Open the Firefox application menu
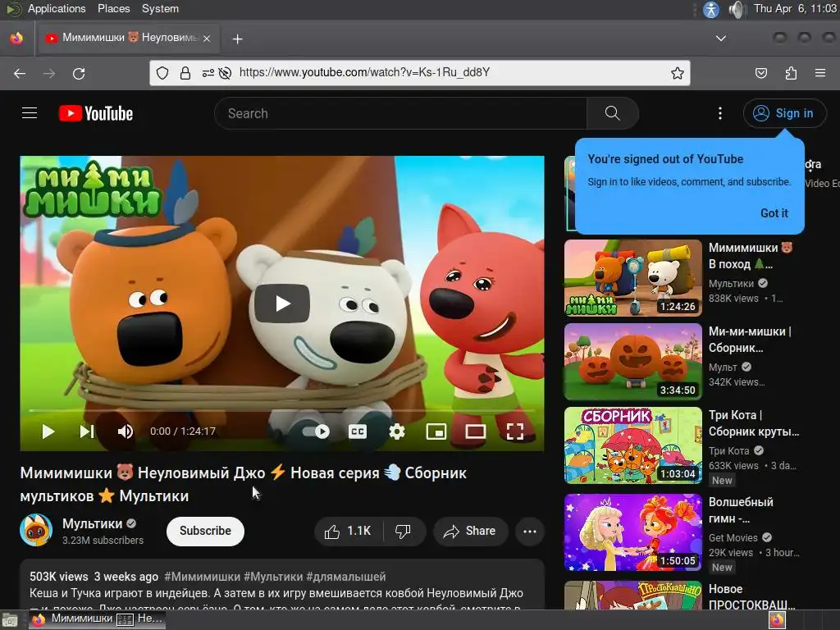The image size is (840, 630). tap(820, 73)
